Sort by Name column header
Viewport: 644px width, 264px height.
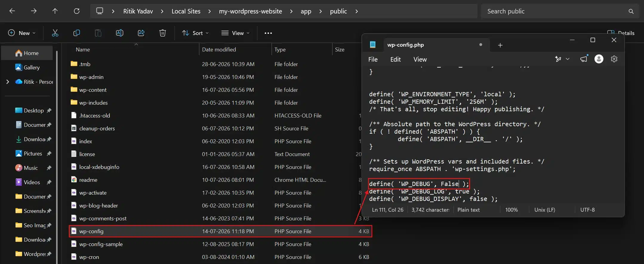(x=83, y=49)
